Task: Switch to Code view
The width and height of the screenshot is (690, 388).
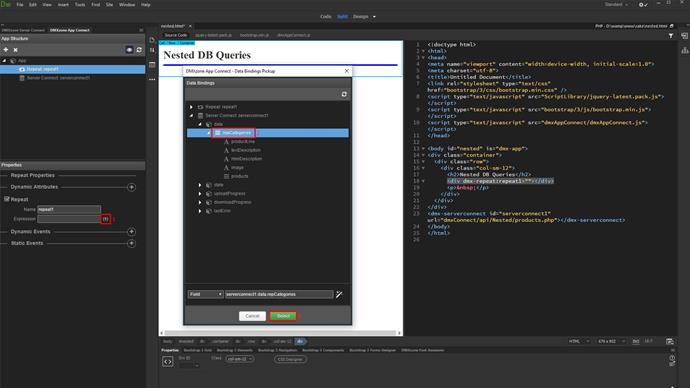Action: pos(326,17)
